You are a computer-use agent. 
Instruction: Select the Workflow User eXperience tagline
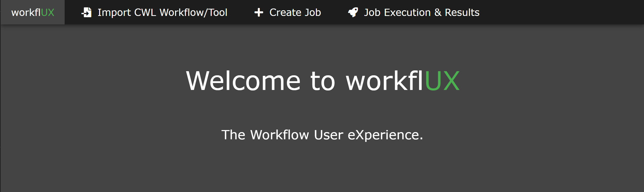tap(322, 135)
